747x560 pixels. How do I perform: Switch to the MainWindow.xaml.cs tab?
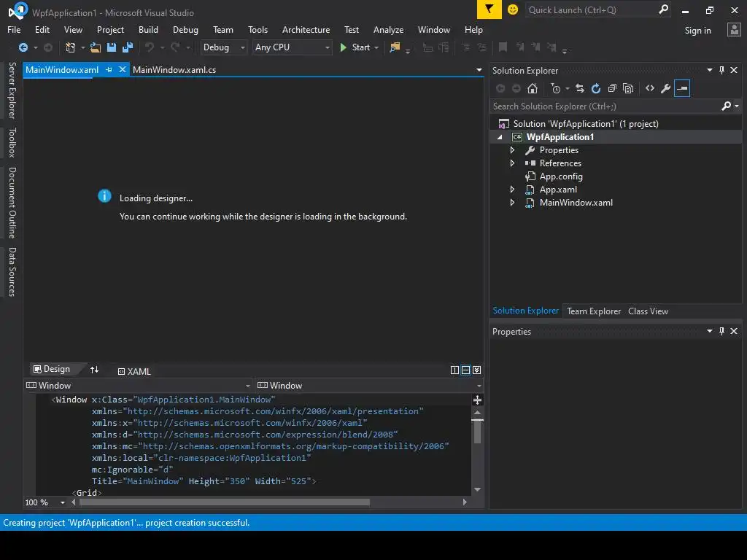point(174,69)
